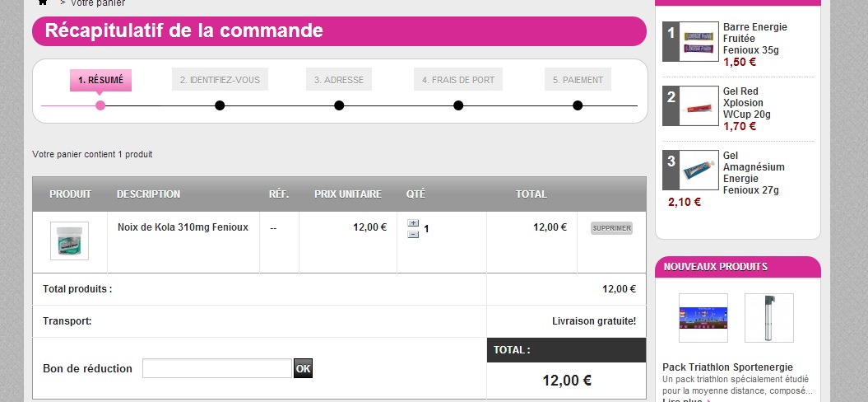The width and height of the screenshot is (868, 402).
Task: Open the Noix de Kola 310mg Fenioux link
Action: pos(183,227)
